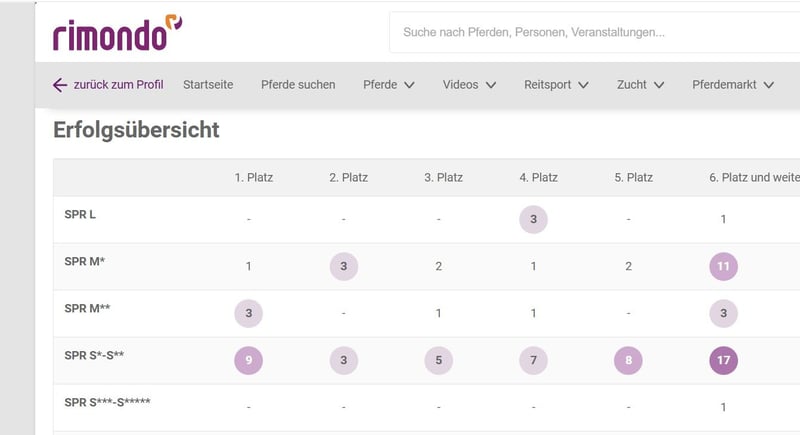Click the 9 badge under 1. Platz
Image resolution: width=800 pixels, height=435 pixels.
pyautogui.click(x=248, y=360)
